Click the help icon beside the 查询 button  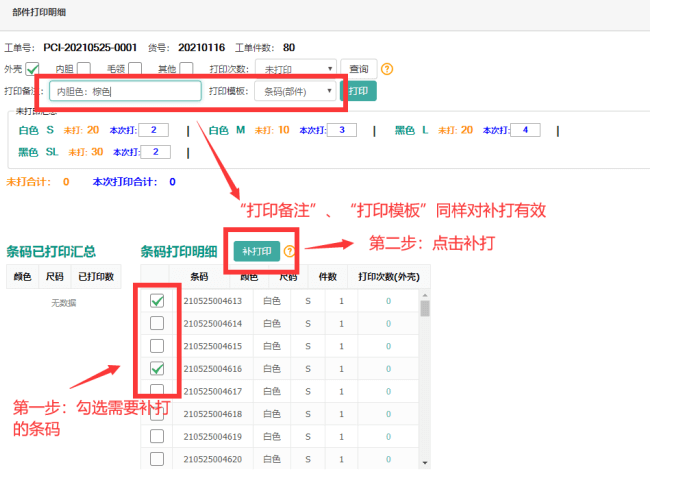point(387,69)
